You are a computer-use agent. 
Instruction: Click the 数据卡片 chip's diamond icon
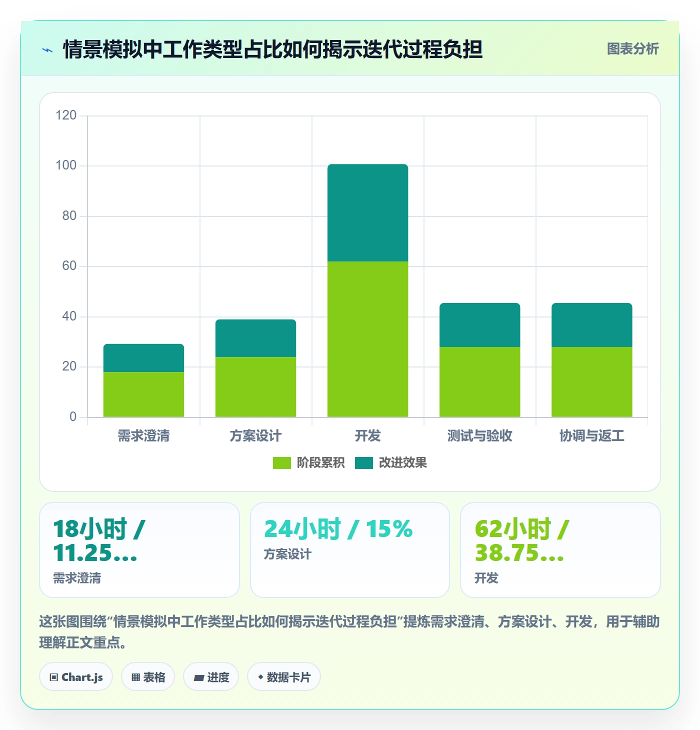click(x=260, y=677)
